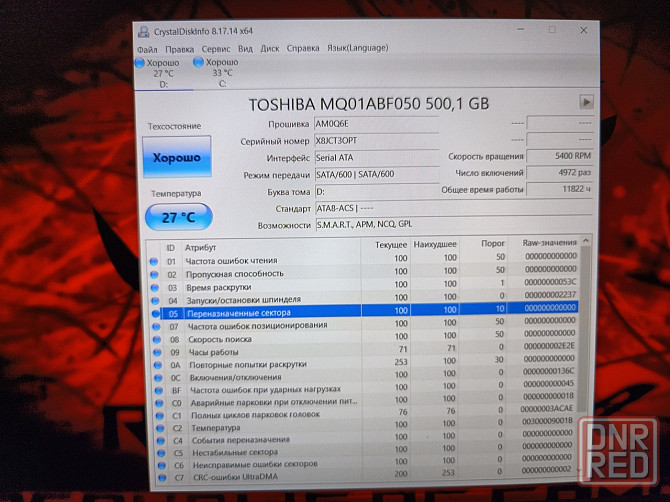Click the next disk arrow button
This screenshot has width=670, height=502.
tap(586, 102)
